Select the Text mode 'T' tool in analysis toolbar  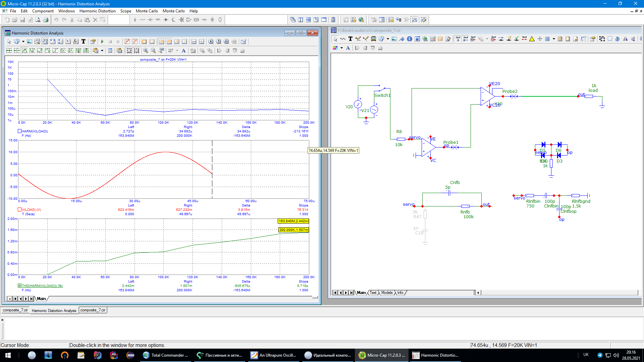84,42
